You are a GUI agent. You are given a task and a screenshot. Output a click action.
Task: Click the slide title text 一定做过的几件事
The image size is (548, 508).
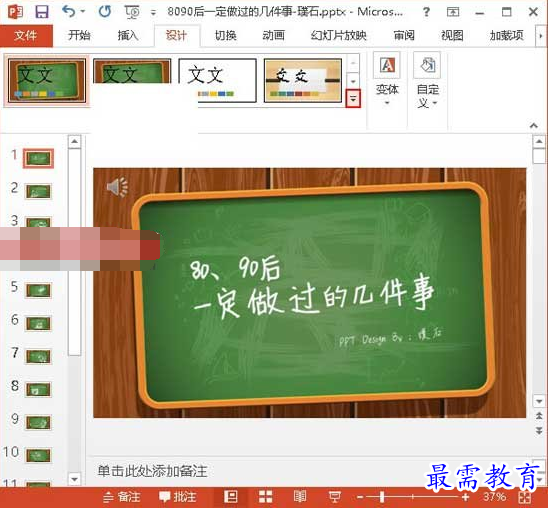(314, 296)
